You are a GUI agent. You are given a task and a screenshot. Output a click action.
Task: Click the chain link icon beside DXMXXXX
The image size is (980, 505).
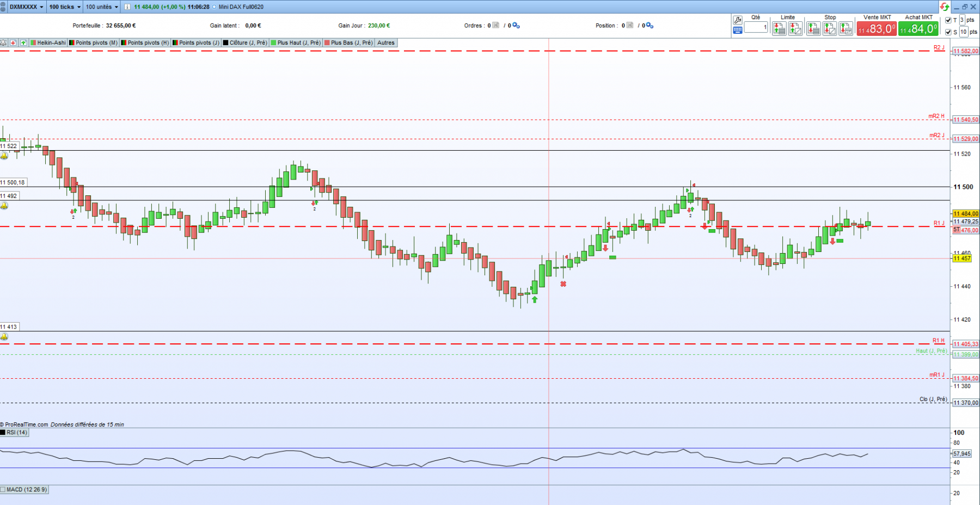(3, 7)
